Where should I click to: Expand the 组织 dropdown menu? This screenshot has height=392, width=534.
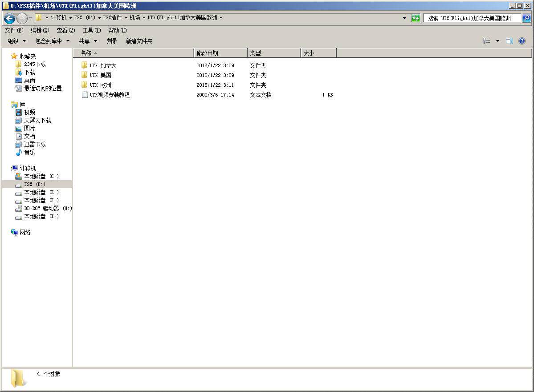(x=17, y=41)
